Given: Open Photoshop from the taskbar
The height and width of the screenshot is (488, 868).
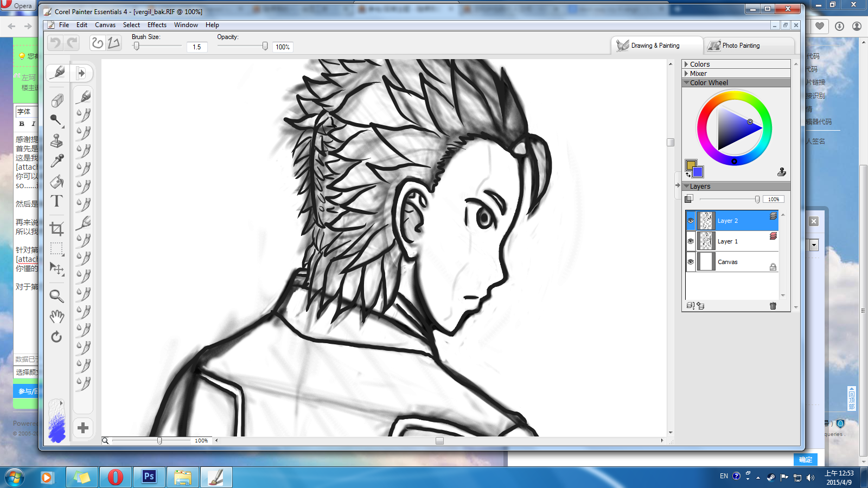Looking at the screenshot, I should coord(149,477).
